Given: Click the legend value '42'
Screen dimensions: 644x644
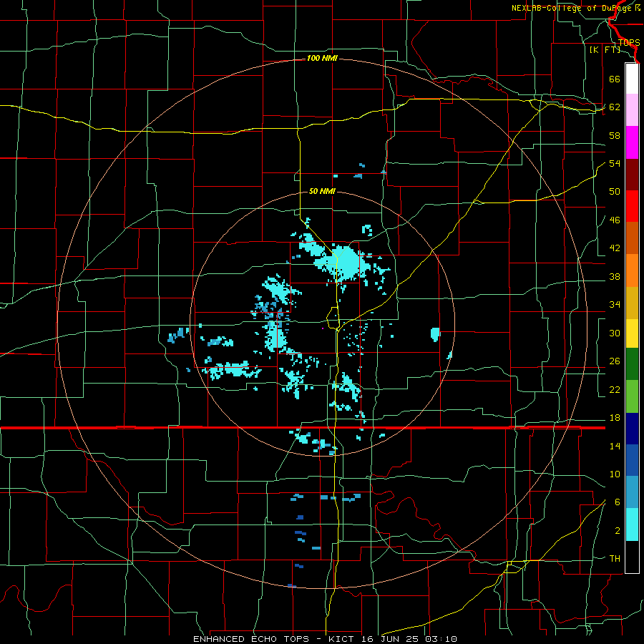Looking at the screenshot, I should [x=615, y=248].
